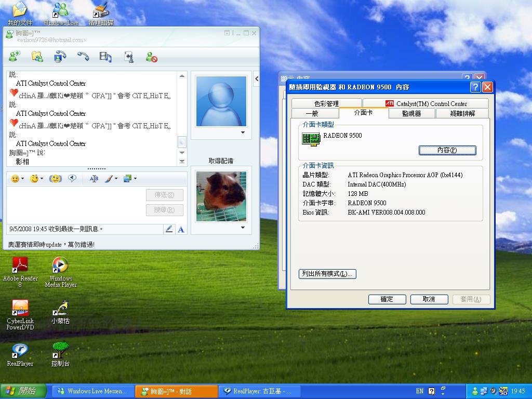Launch the games icon in Messenger toolbar
532x399 pixels.
(x=129, y=56)
